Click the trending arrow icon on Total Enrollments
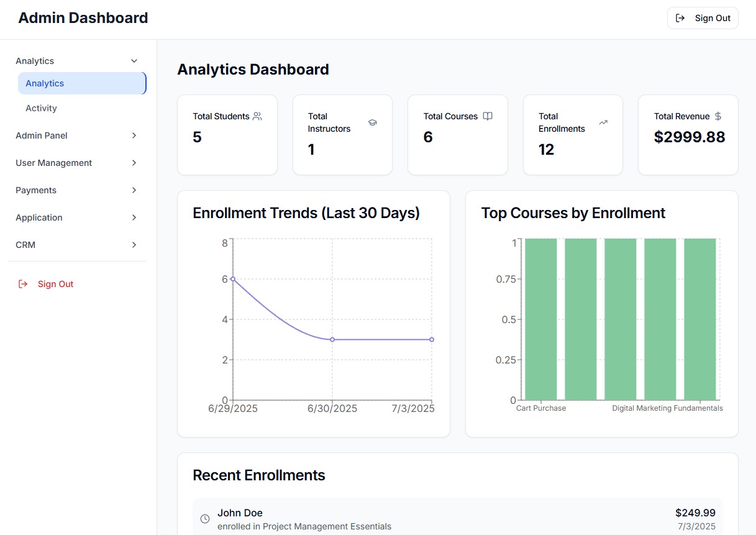The width and height of the screenshot is (756, 535). pyautogui.click(x=603, y=122)
